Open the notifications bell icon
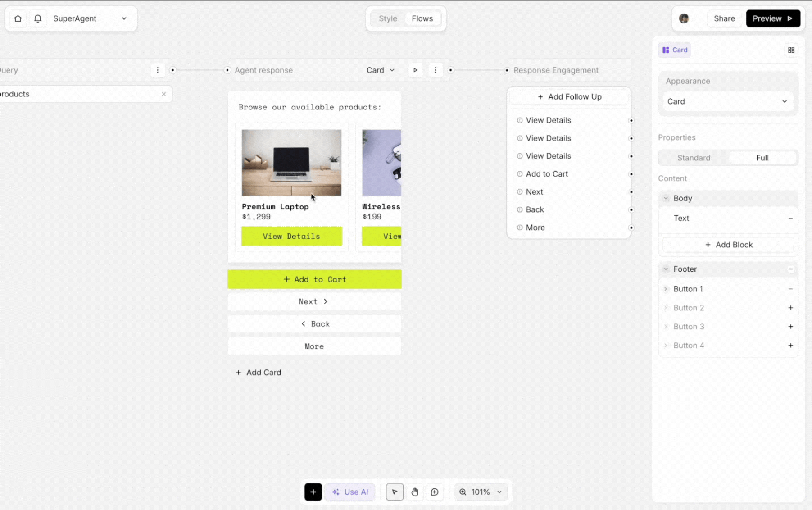The width and height of the screenshot is (812, 510). tap(38, 18)
